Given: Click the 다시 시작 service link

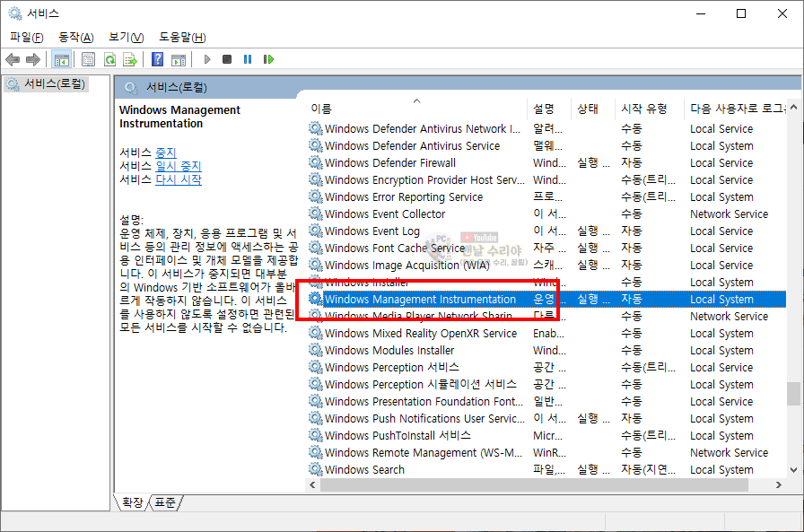Looking at the screenshot, I should point(179,179).
